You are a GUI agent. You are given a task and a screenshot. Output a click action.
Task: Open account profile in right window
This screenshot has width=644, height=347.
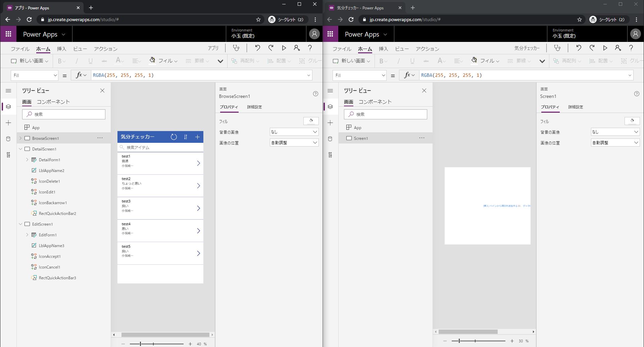635,34
